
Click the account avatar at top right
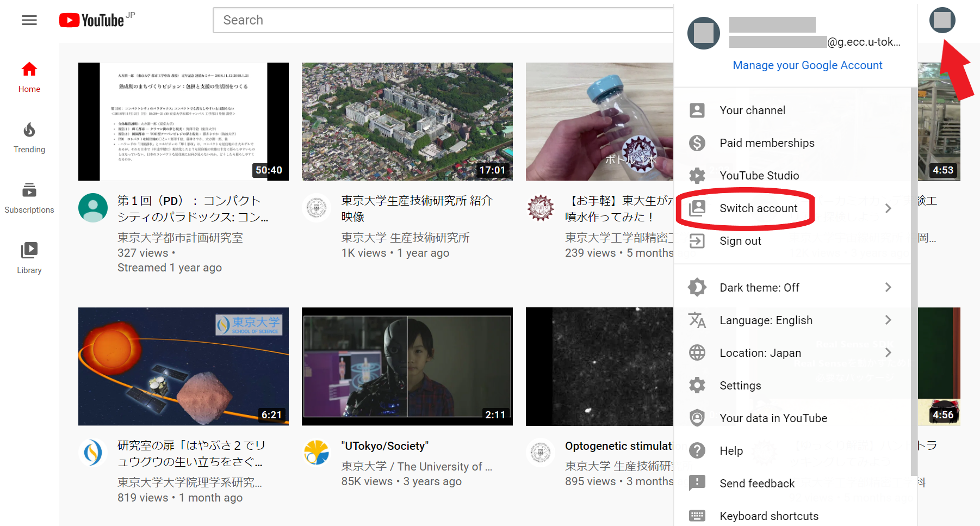(942, 20)
